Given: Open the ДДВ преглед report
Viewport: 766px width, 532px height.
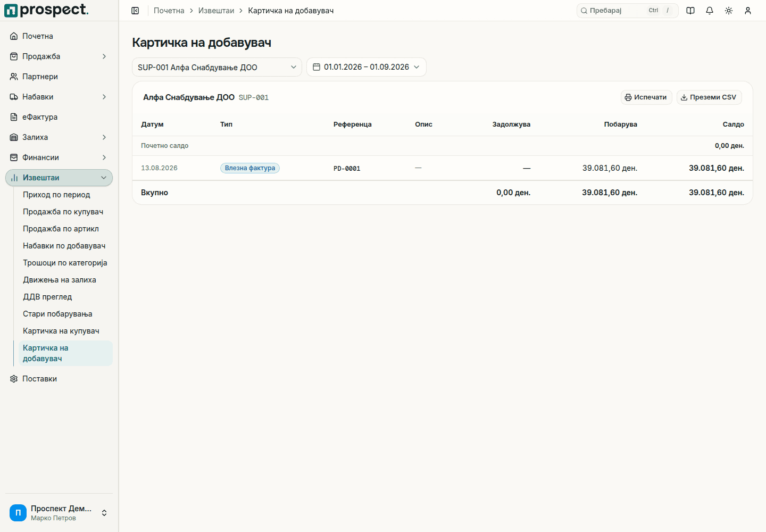Looking at the screenshot, I should click(x=65, y=297).
